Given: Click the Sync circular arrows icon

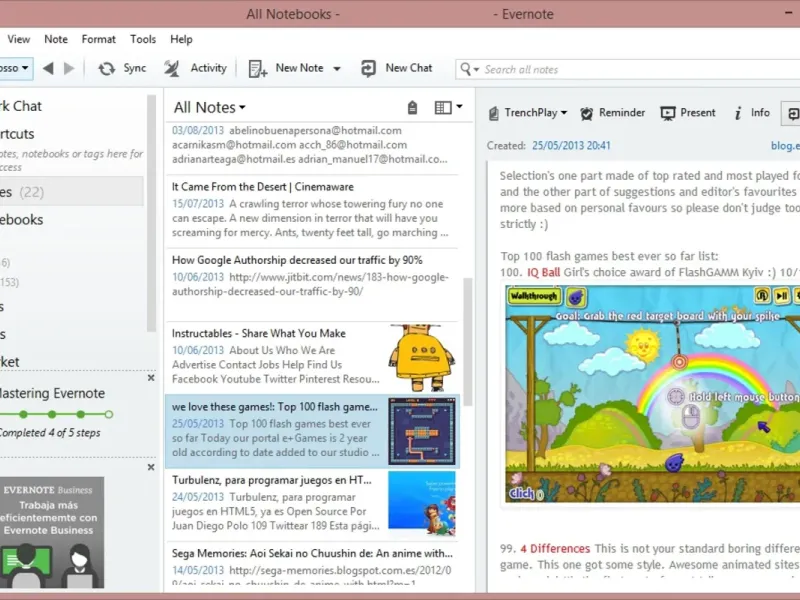Looking at the screenshot, I should click(107, 68).
